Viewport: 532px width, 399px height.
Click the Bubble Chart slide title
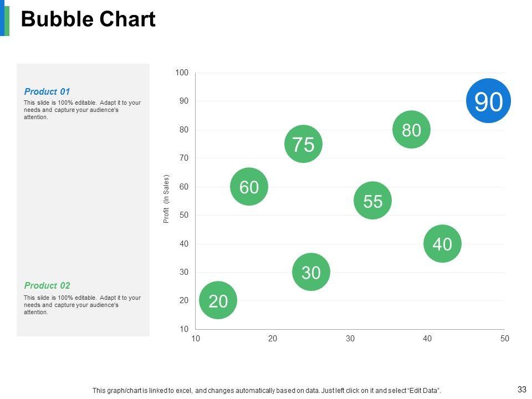coord(88,19)
